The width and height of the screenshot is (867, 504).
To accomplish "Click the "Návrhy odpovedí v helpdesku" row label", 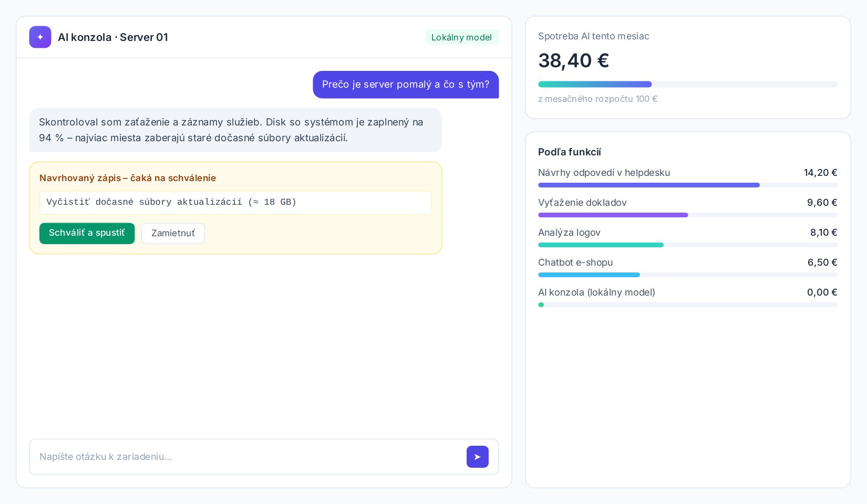I will point(604,173).
